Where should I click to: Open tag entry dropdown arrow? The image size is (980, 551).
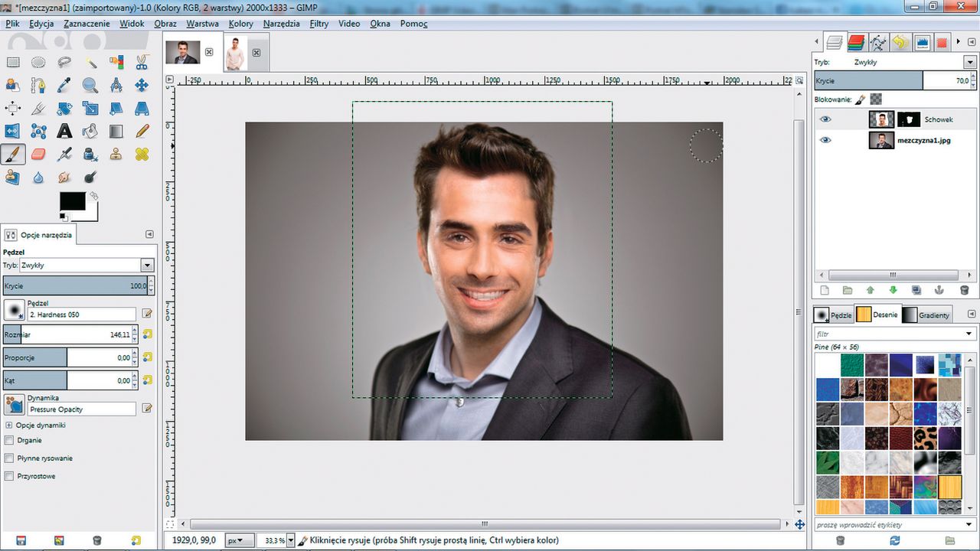tap(970, 525)
